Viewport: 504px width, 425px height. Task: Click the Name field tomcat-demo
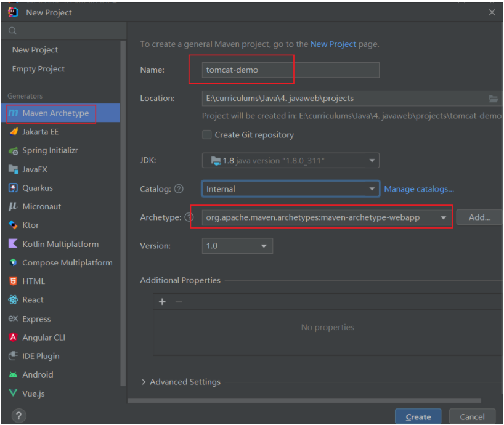(291, 70)
